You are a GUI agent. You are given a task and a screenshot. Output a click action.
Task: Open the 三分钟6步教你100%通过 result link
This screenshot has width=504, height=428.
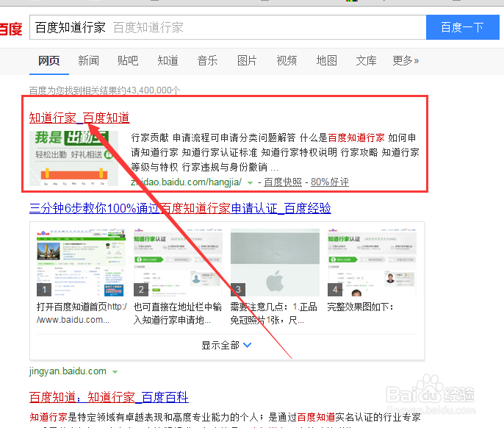[180, 208]
